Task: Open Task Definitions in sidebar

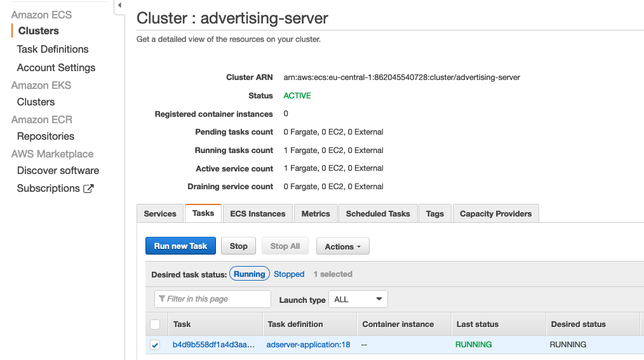Action: 53,50
